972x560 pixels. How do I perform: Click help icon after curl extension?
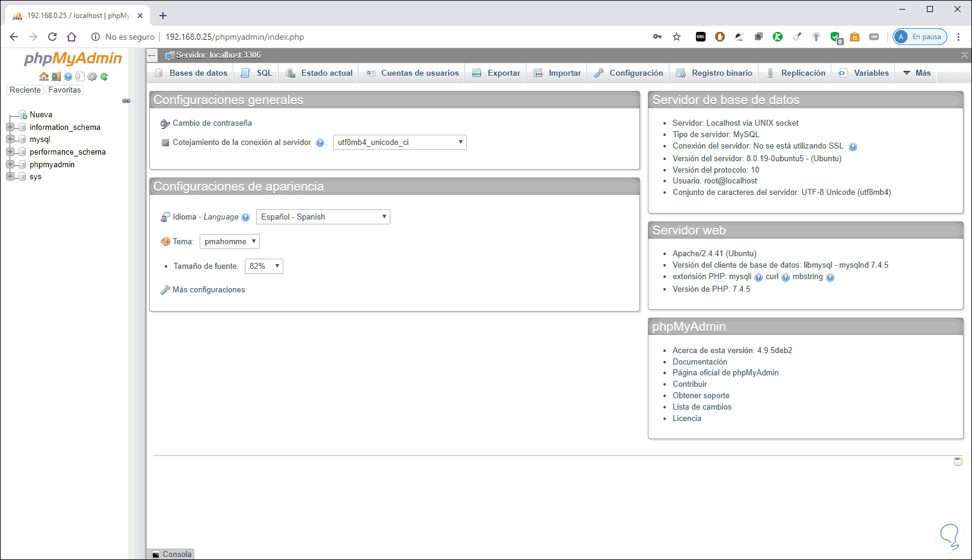[786, 277]
